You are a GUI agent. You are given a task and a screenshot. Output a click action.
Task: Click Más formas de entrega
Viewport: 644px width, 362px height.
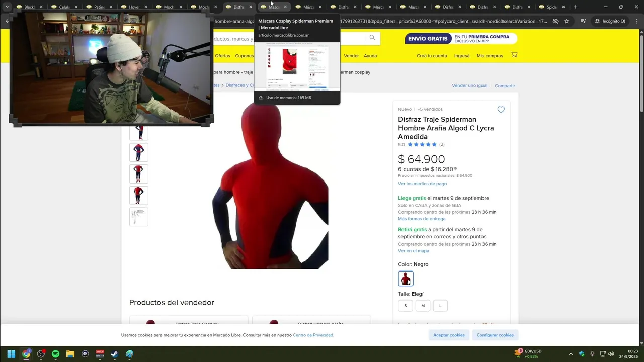coord(422,219)
